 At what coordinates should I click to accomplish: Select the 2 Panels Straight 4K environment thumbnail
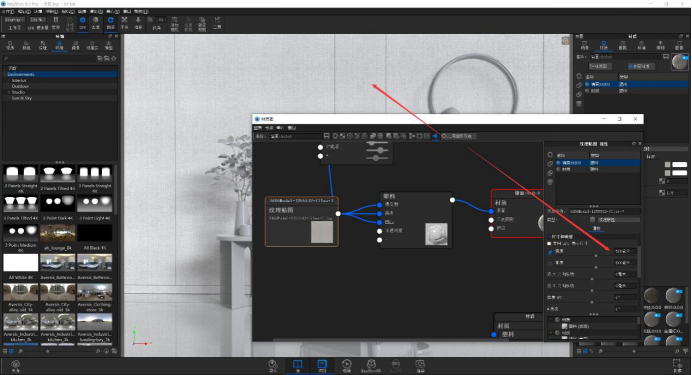click(x=21, y=174)
